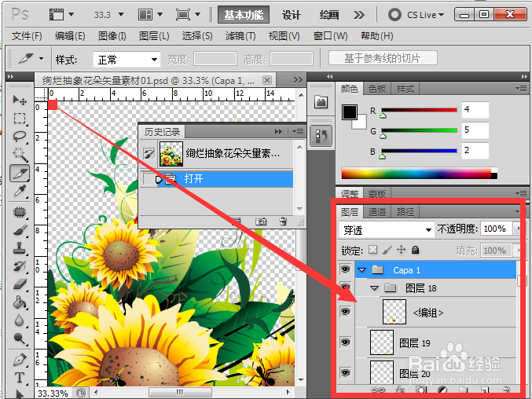Open the 样式 正常 dropdown
The image size is (532, 399).
tap(127, 60)
